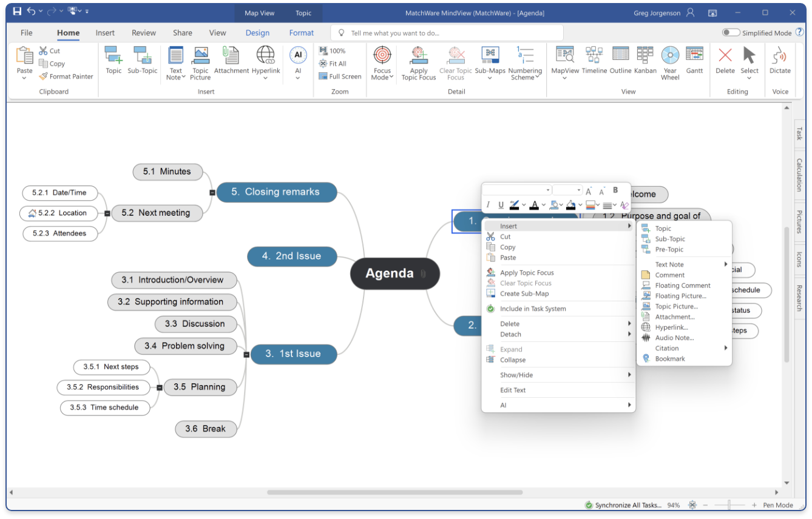This screenshot has width=812, height=519.
Task: Open fill color picker arrow in mini toolbar
Action: [580, 205]
